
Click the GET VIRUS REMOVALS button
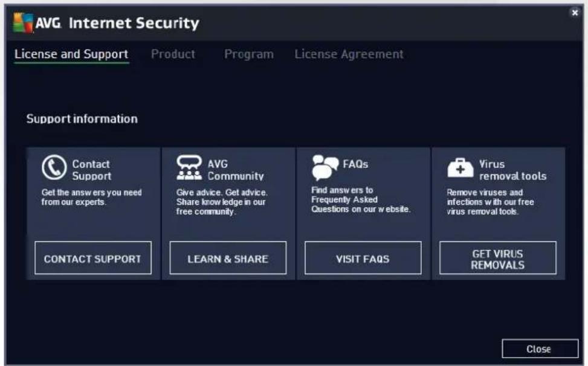498,258
